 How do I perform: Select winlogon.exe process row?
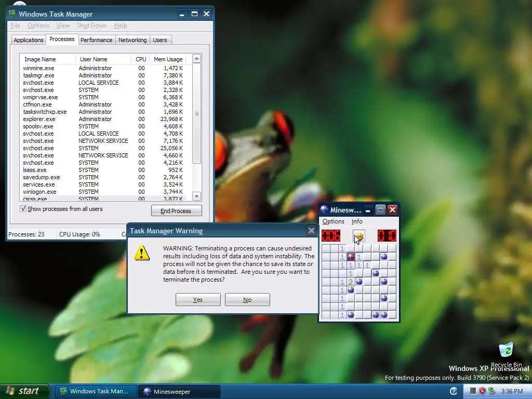click(103, 192)
